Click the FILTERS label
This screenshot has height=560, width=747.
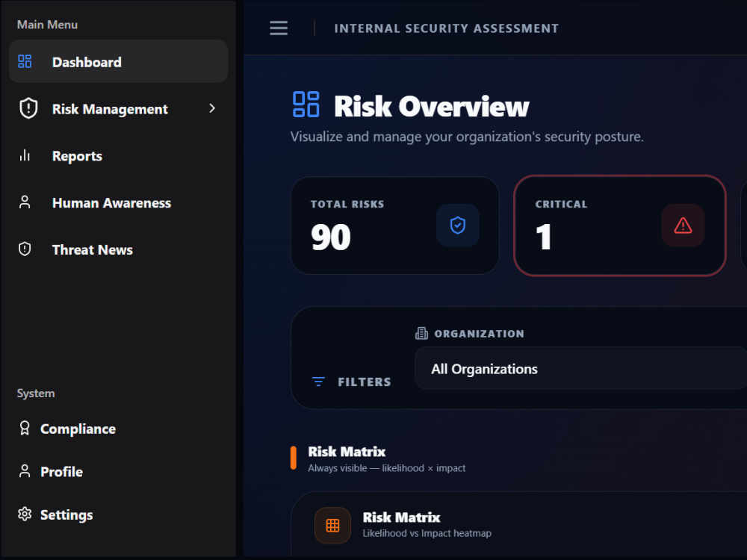tap(365, 382)
